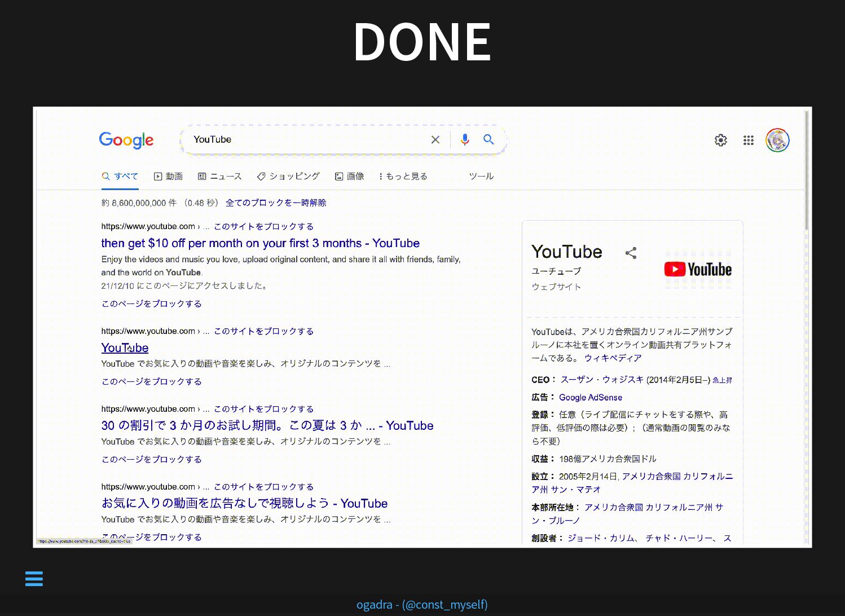The image size is (845, 616).
Task: Open the account profile avatar
Action: [x=777, y=140]
